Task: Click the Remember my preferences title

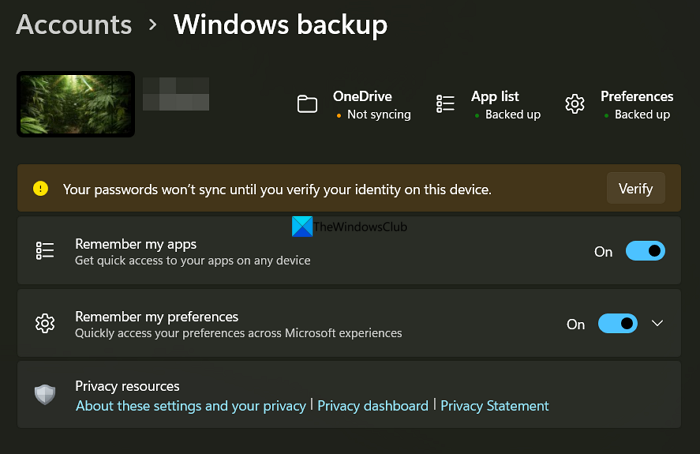Action: coord(157,317)
